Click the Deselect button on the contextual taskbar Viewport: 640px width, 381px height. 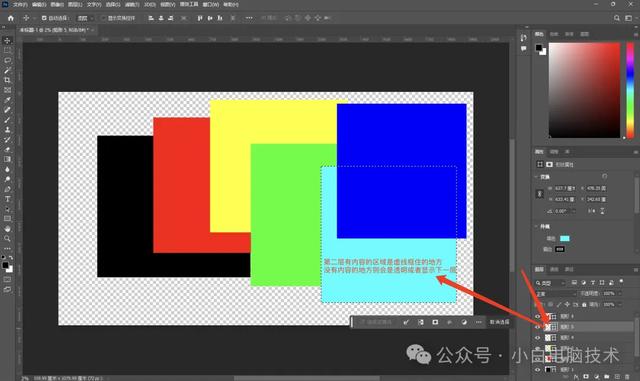click(x=499, y=322)
